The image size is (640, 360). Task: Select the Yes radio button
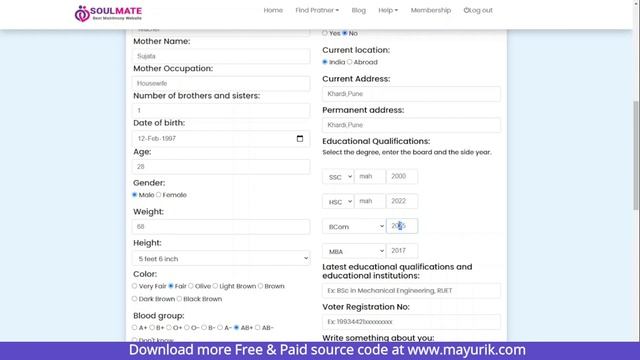click(325, 33)
